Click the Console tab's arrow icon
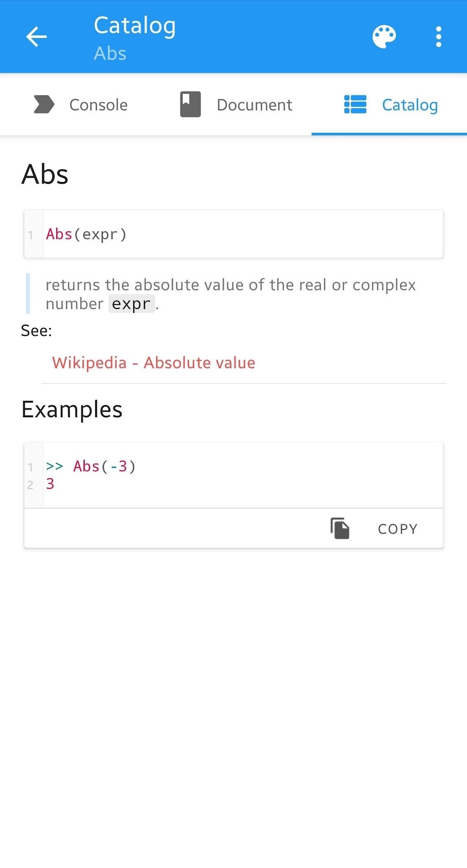Viewport: 467px width, 868px height. (x=44, y=104)
